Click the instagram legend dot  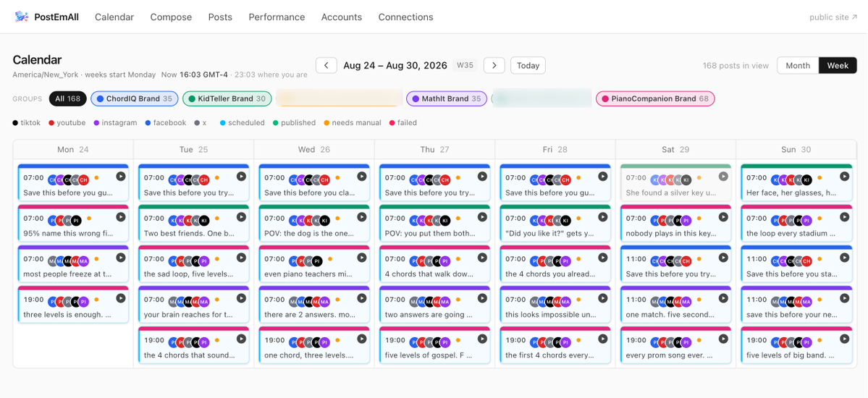(96, 123)
